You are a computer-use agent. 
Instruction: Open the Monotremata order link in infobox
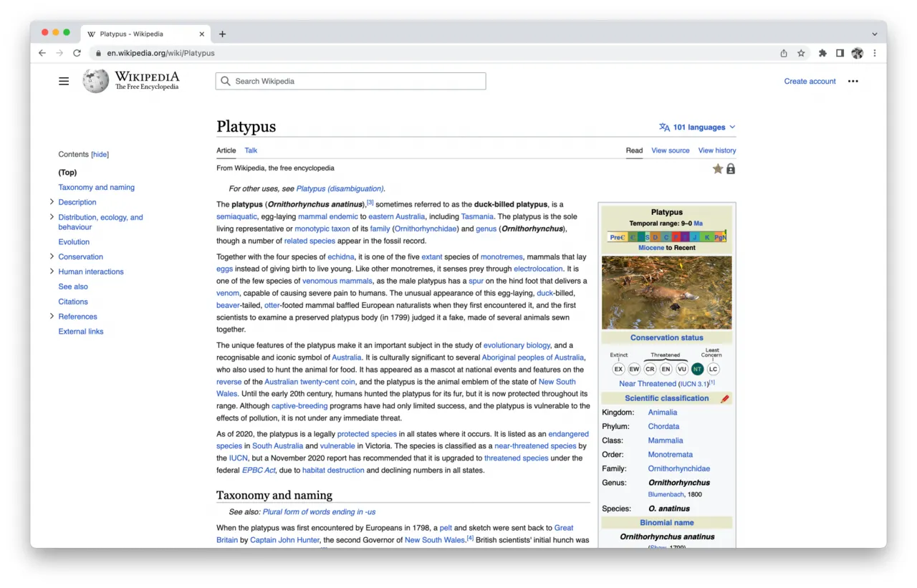click(x=671, y=455)
